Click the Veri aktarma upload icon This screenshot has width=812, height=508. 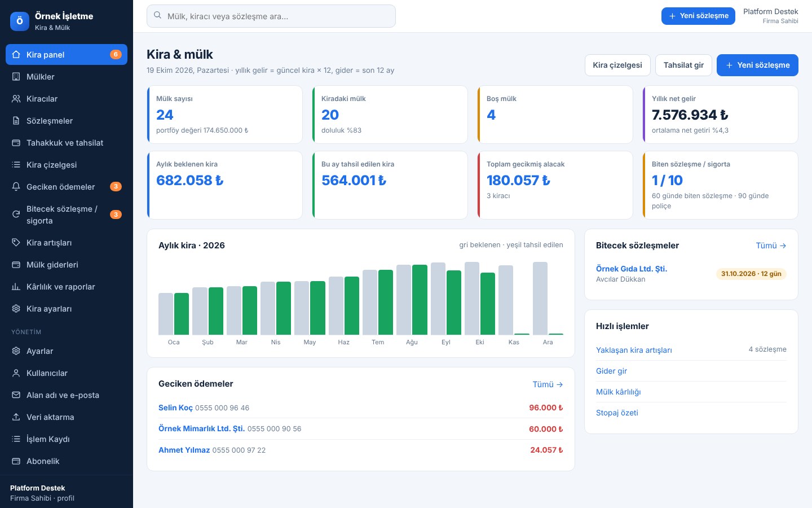point(16,417)
